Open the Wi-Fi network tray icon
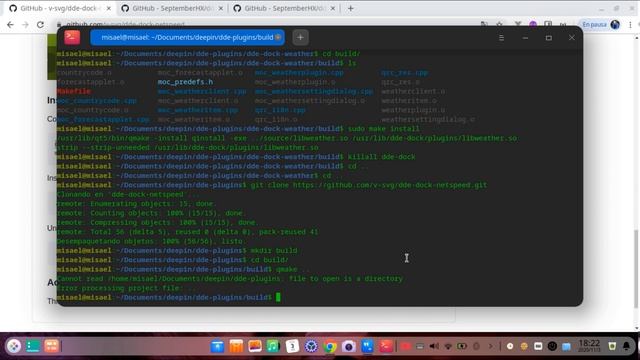 448,347
